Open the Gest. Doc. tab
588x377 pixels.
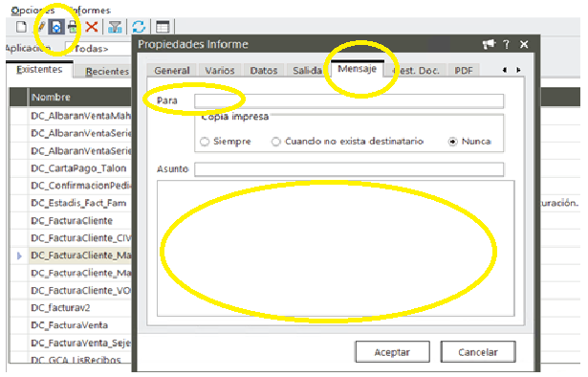416,70
